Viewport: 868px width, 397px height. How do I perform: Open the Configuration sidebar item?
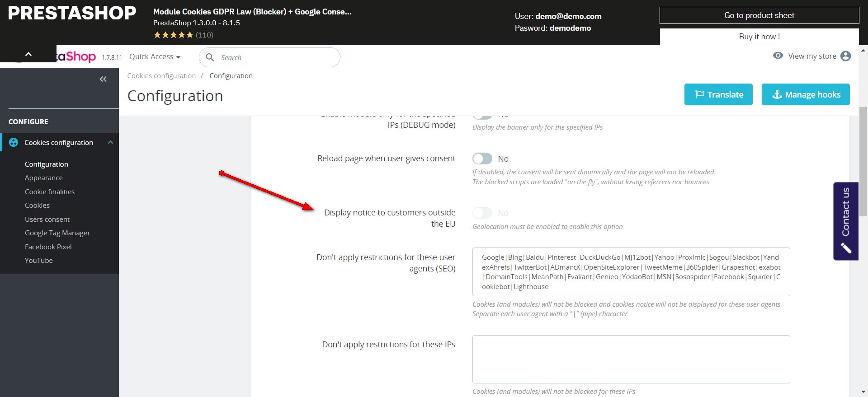pyautogui.click(x=47, y=164)
